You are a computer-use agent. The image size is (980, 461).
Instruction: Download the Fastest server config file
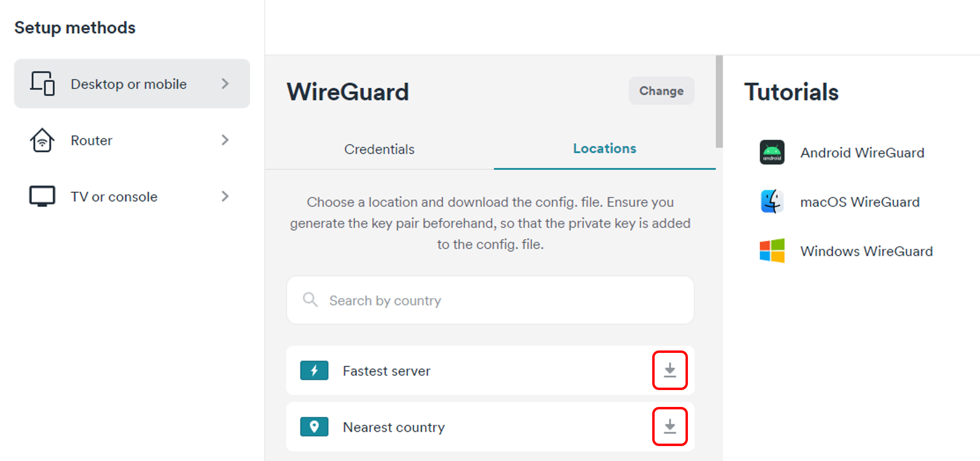click(x=670, y=370)
